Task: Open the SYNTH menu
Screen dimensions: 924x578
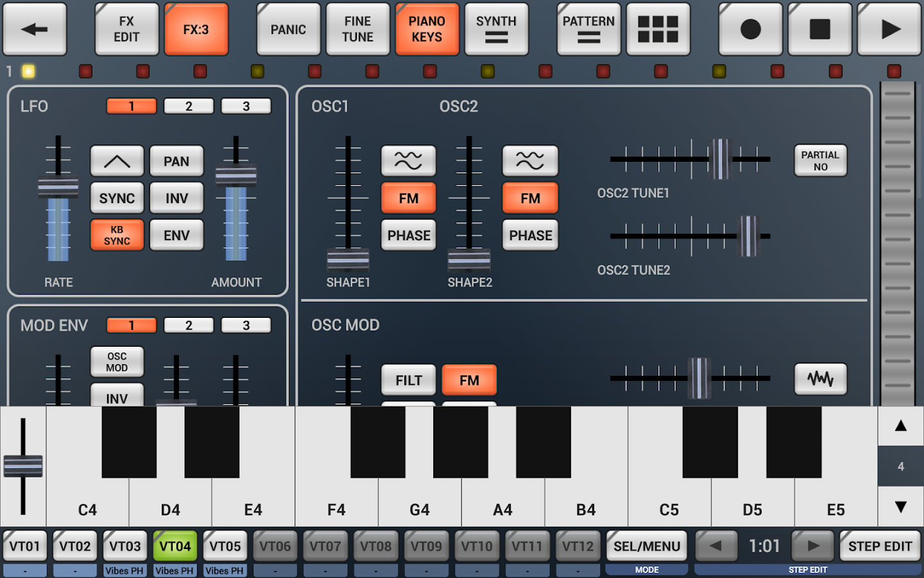Action: pos(496,30)
